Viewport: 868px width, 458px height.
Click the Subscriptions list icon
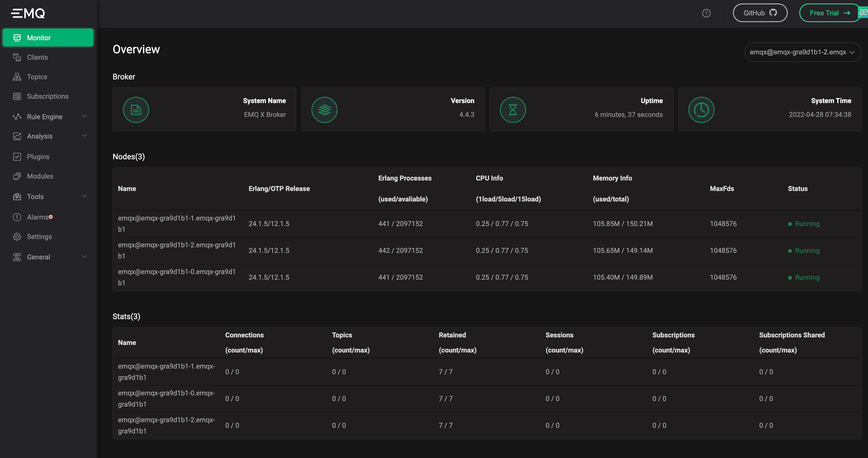tap(17, 96)
